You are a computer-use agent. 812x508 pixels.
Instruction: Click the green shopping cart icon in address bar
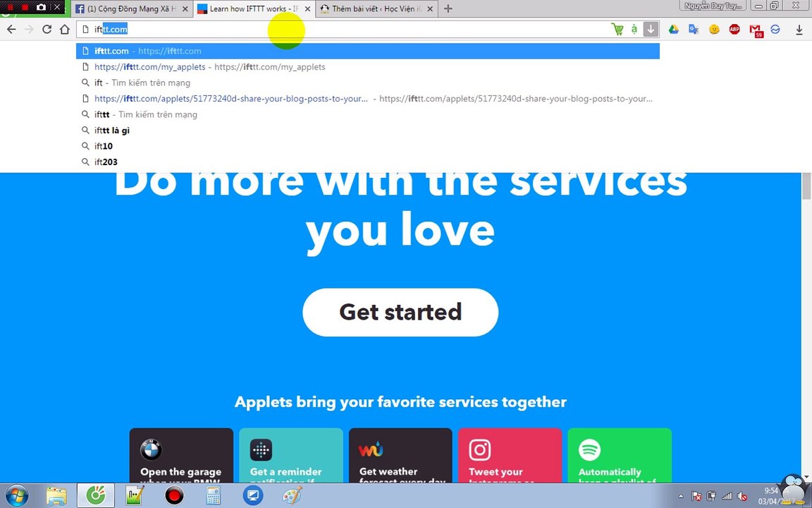click(x=617, y=30)
